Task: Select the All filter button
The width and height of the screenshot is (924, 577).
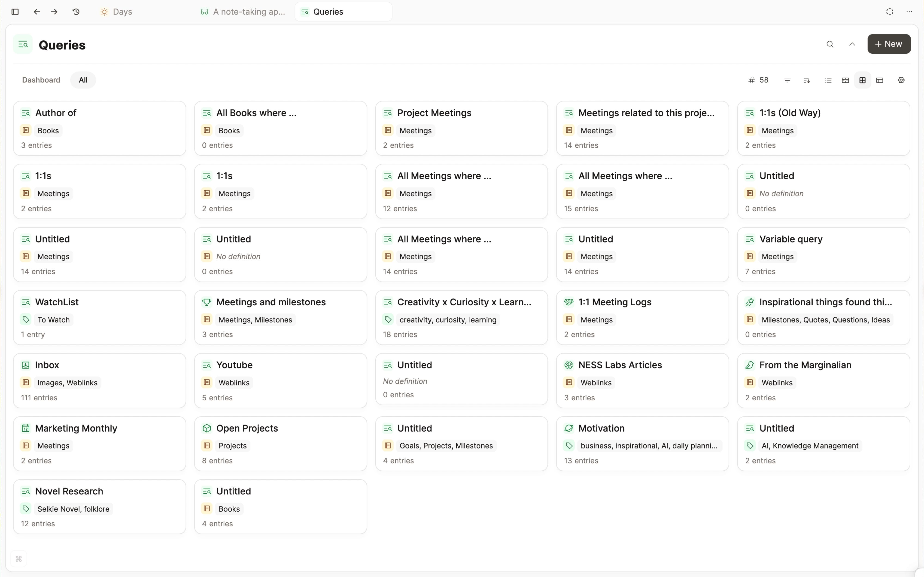Action: tap(83, 80)
